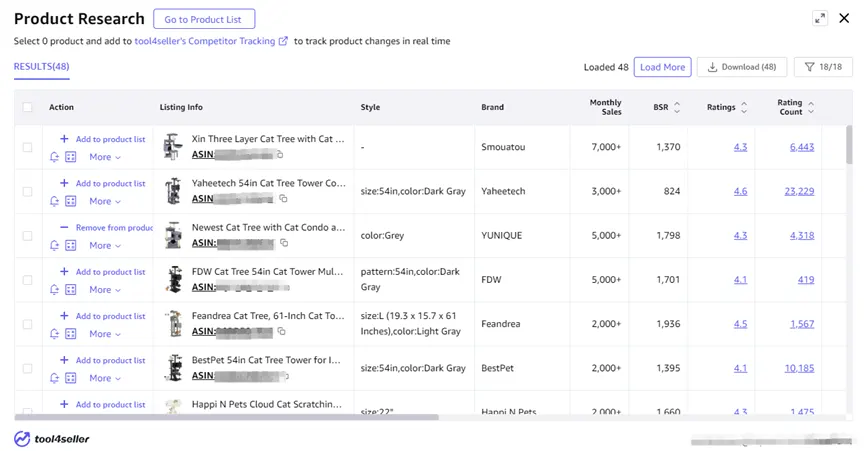Click the 4.6 rating of Yaheetech
Image resolution: width=865 pixels, height=451 pixels.
(x=740, y=191)
